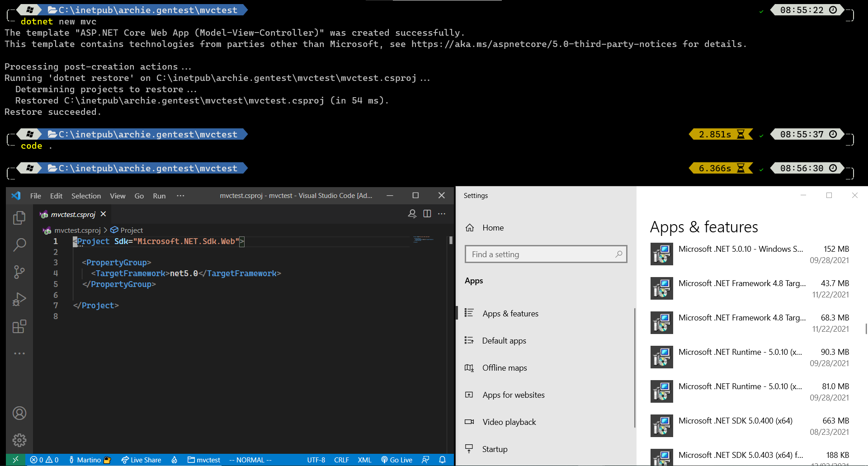Split the editor to the right
The image size is (868, 466).
427,214
